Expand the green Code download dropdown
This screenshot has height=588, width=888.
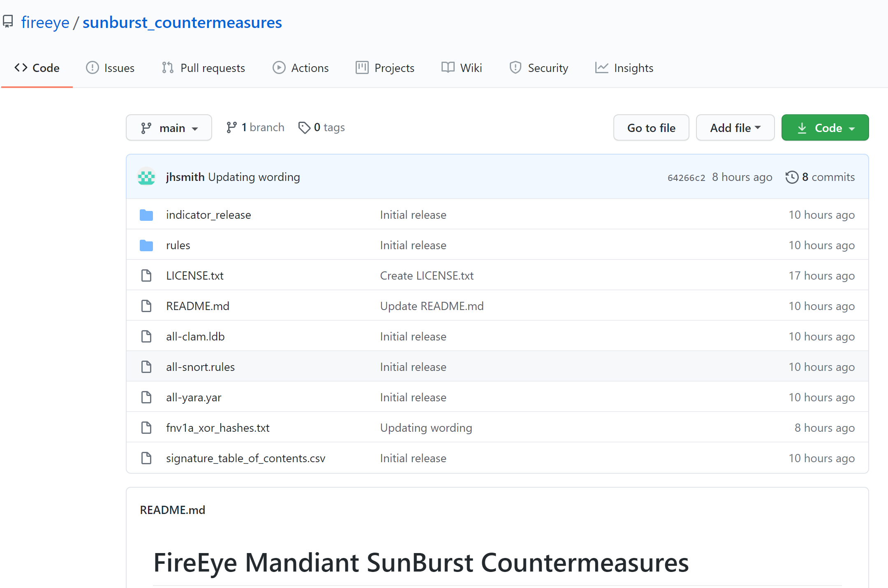coord(825,128)
